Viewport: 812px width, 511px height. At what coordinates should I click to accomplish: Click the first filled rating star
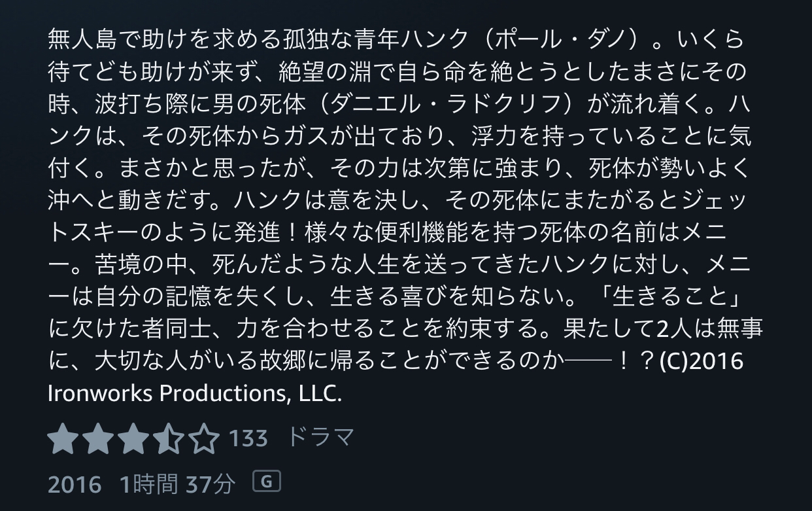(x=63, y=438)
